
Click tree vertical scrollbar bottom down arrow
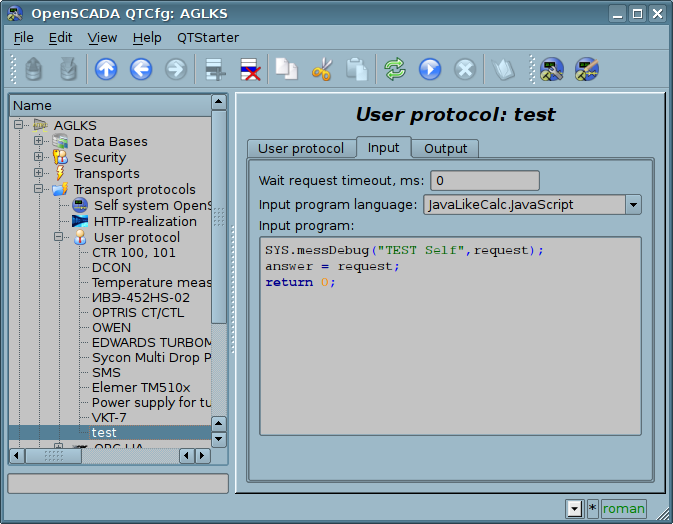click(x=218, y=439)
